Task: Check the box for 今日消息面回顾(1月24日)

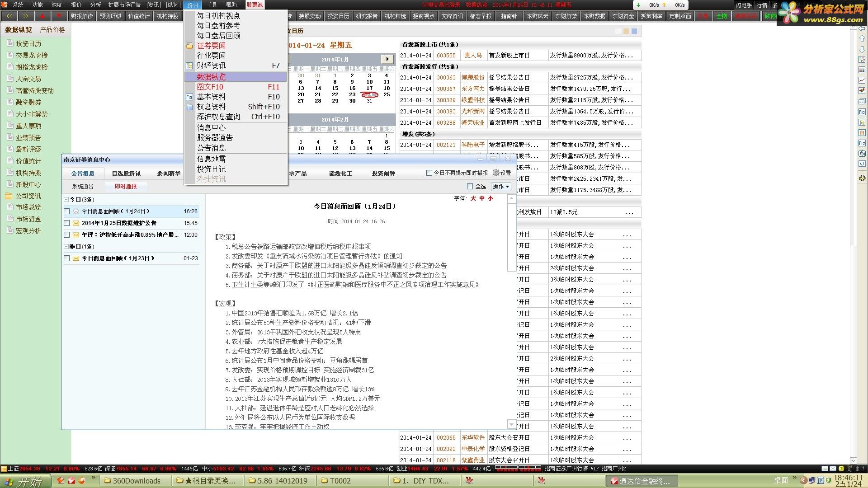Action: [67, 211]
